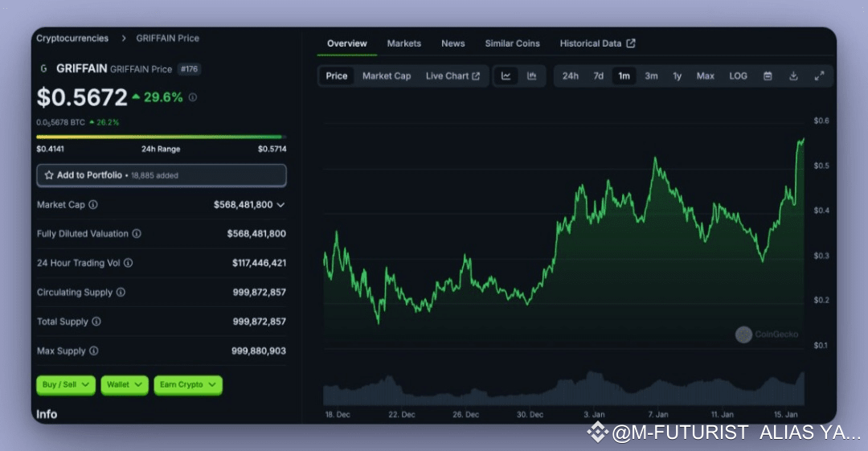Click the 24h Range price bar
Viewport: 868px width, 451px height.
coord(161,137)
